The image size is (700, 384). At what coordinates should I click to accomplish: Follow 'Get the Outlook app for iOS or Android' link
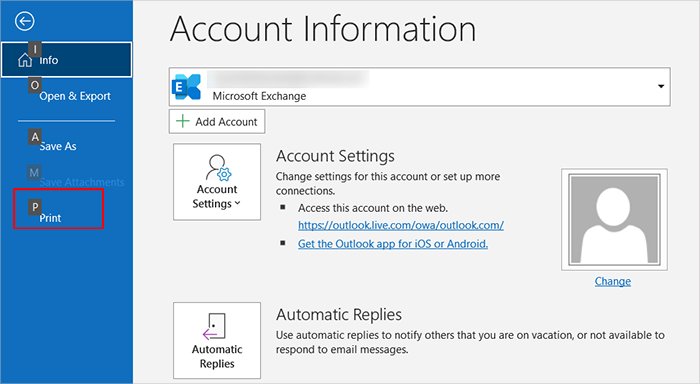(393, 244)
